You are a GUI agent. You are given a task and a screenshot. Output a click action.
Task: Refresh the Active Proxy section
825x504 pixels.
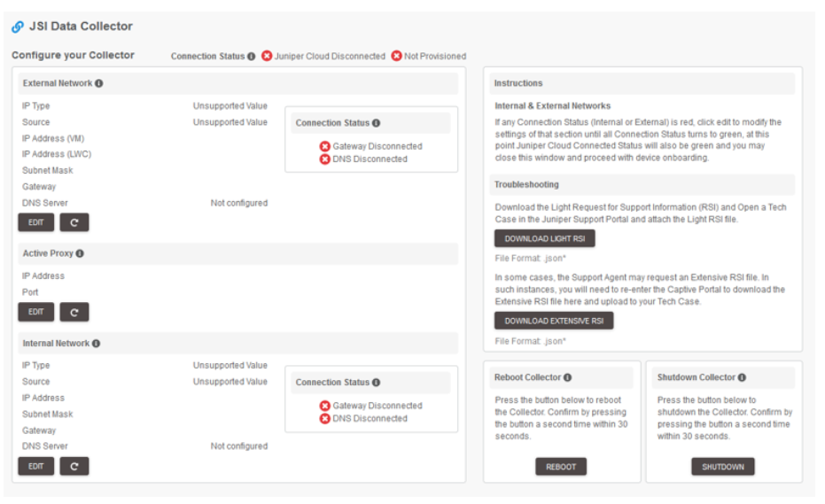74,312
